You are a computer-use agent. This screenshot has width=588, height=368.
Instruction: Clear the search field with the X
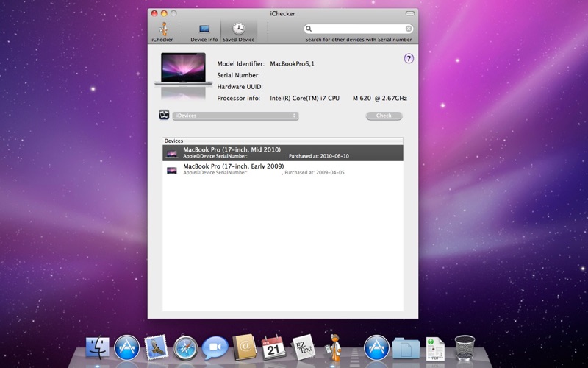[x=409, y=29]
